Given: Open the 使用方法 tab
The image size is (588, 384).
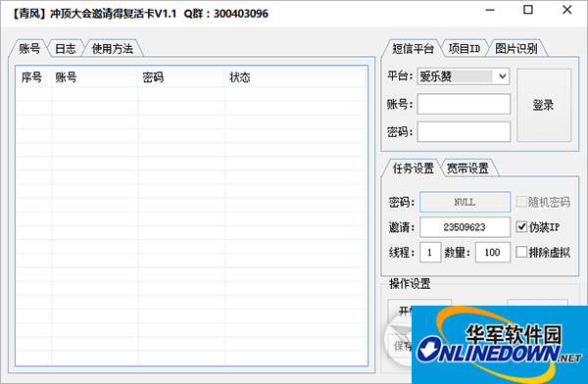Looking at the screenshot, I should [x=112, y=49].
